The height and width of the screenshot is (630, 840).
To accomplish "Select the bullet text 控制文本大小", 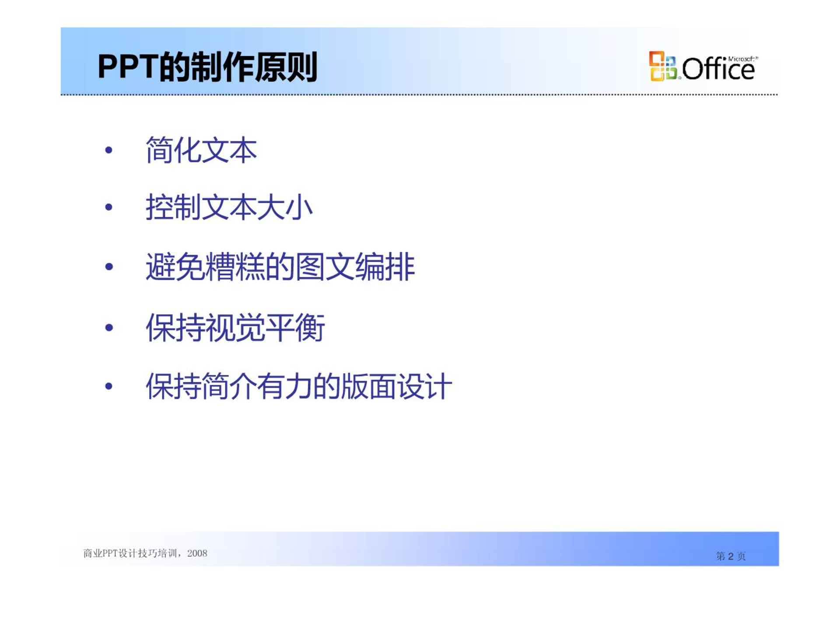I will [229, 207].
